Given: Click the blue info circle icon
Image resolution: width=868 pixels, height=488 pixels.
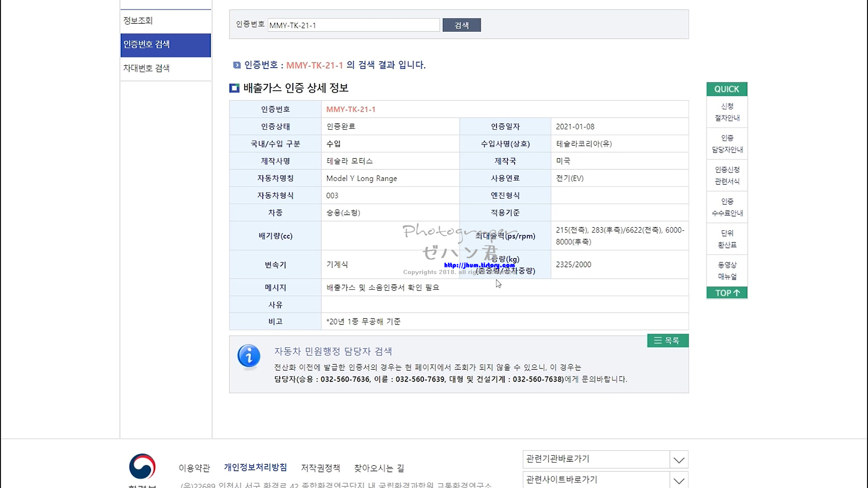Looking at the screenshot, I should tap(249, 356).
